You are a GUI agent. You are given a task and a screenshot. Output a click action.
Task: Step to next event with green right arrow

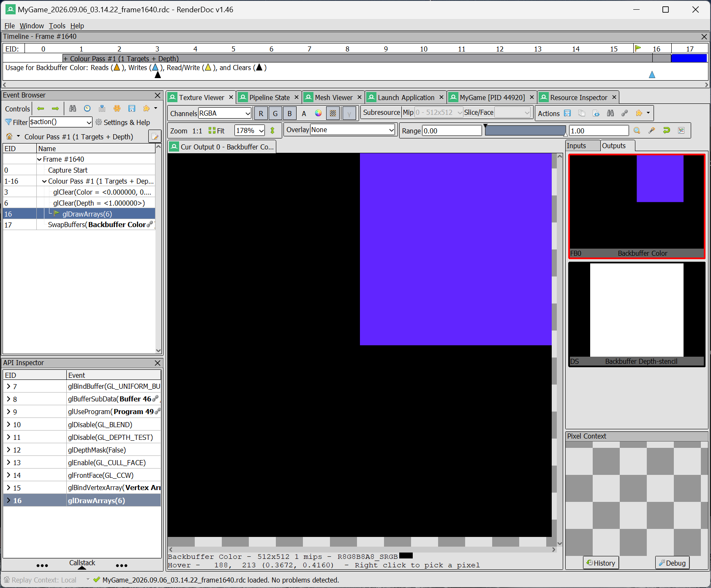(x=55, y=109)
